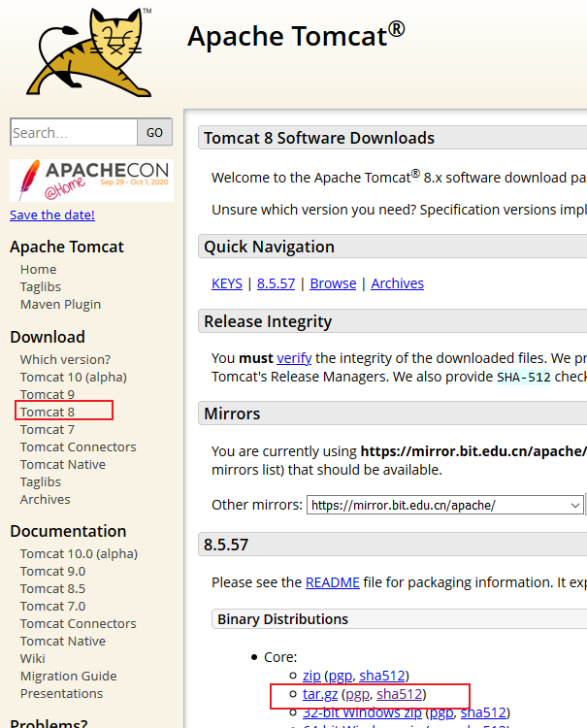Click the Quick Navigation heading
587x728 pixels.
click(x=269, y=247)
